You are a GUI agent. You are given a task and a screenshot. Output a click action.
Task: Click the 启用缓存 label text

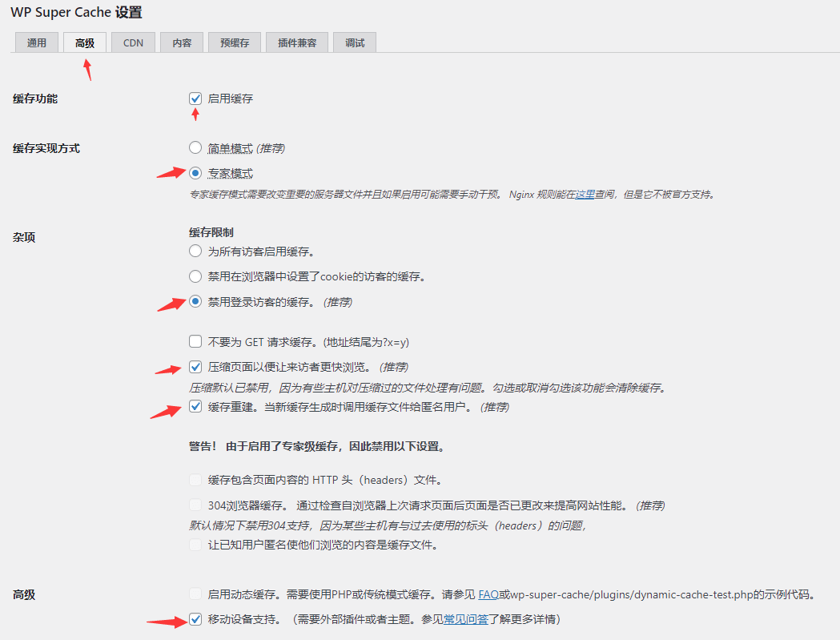231,99
